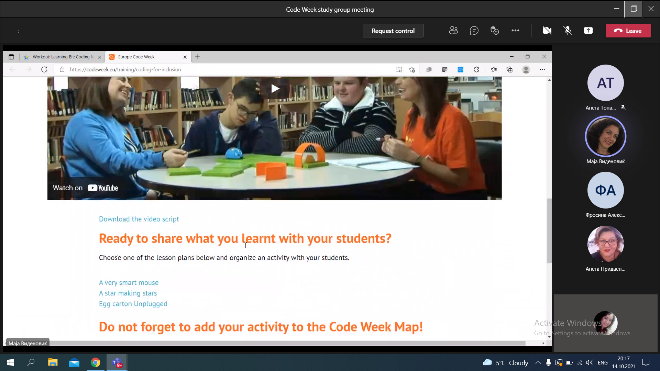Open the A very smart mouse lesson plan
The width and height of the screenshot is (660, 371).
128,283
